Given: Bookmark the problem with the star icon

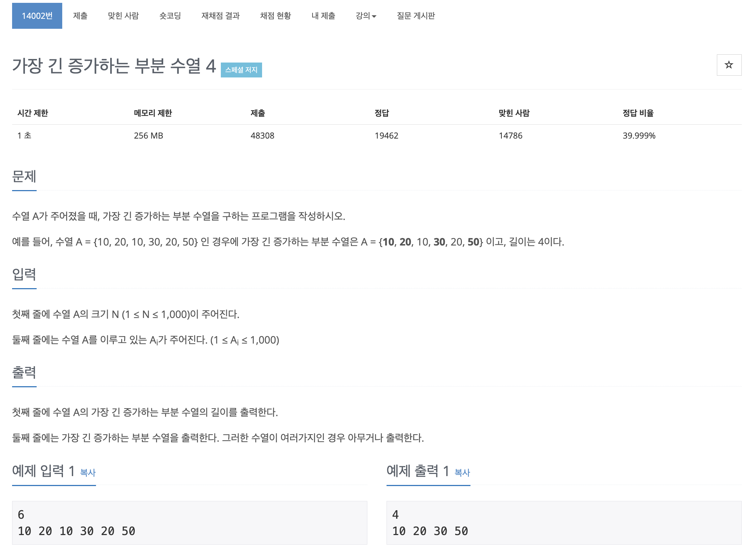Looking at the screenshot, I should point(729,65).
